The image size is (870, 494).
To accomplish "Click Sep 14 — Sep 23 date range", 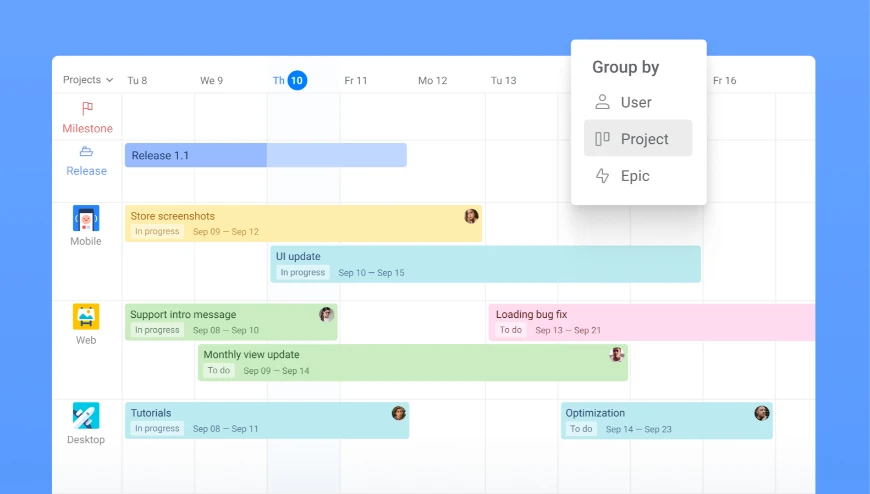I will [639, 429].
